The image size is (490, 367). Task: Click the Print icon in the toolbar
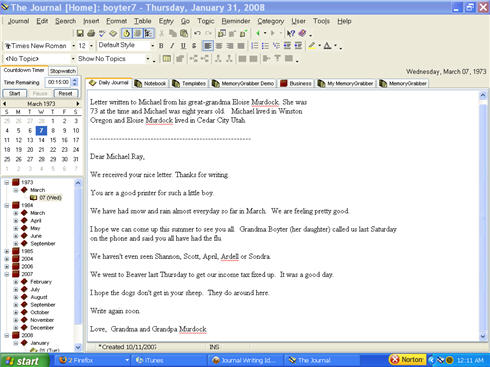click(x=91, y=33)
